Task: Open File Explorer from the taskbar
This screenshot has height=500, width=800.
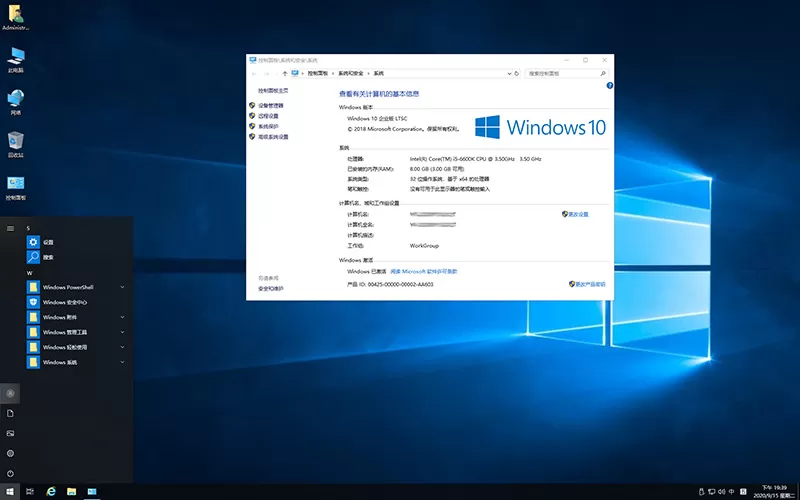Action: coord(71,492)
